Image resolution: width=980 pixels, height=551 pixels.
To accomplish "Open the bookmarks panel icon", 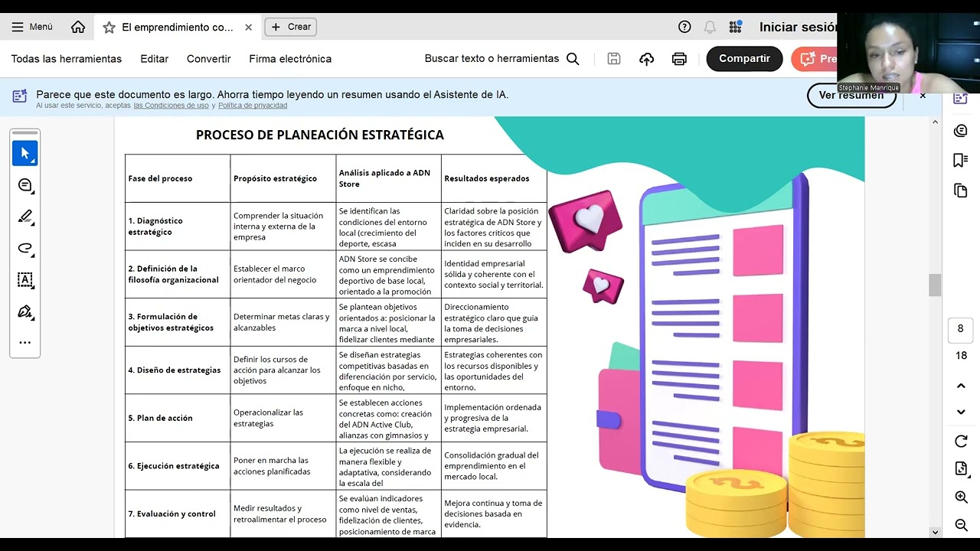I will coord(961,160).
